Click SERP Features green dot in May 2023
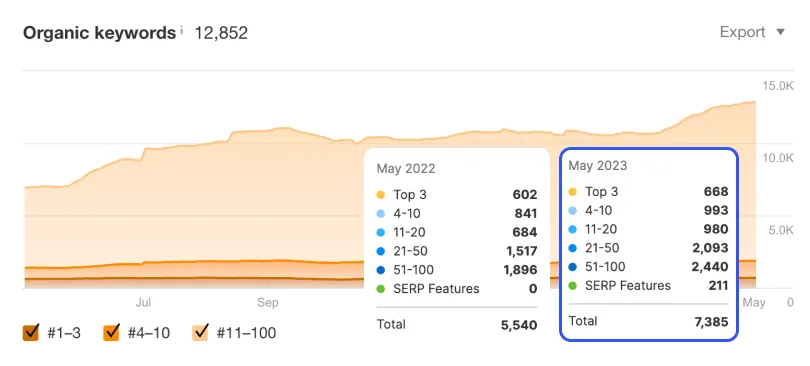This screenshot has width=810, height=366. pyautogui.click(x=572, y=285)
